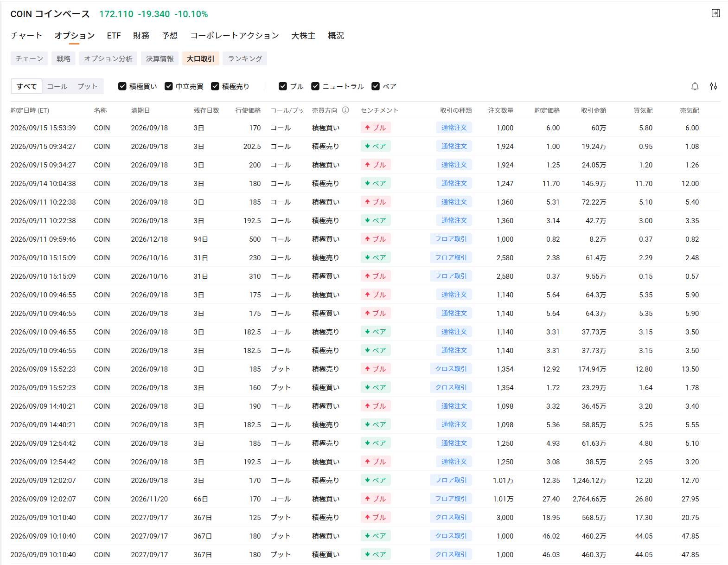Click the 取引の種類 column header
The width and height of the screenshot is (728, 565).
click(456, 110)
